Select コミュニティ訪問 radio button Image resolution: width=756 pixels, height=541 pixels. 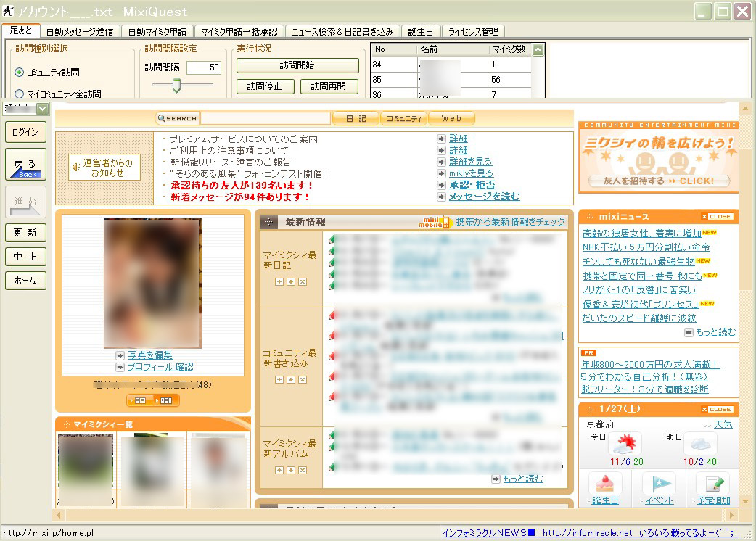point(20,73)
